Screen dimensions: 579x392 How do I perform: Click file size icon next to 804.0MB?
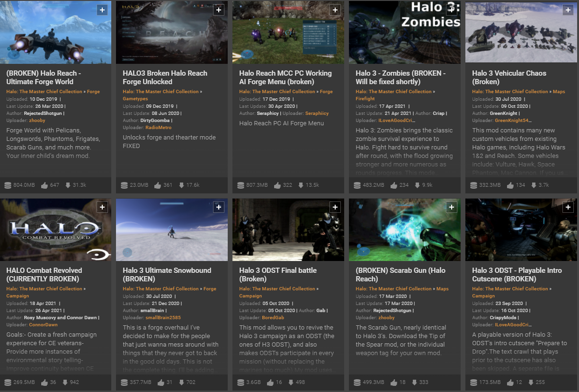[8, 185]
